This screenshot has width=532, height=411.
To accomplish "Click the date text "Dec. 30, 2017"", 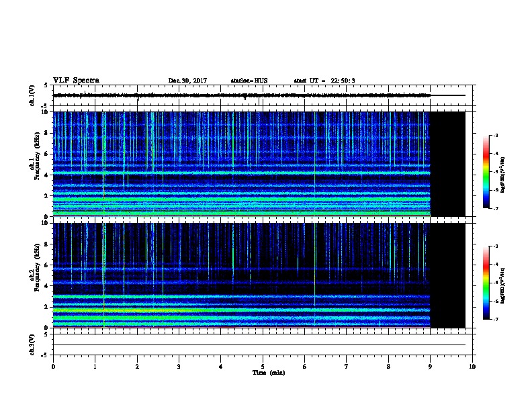I will pyautogui.click(x=187, y=81).
